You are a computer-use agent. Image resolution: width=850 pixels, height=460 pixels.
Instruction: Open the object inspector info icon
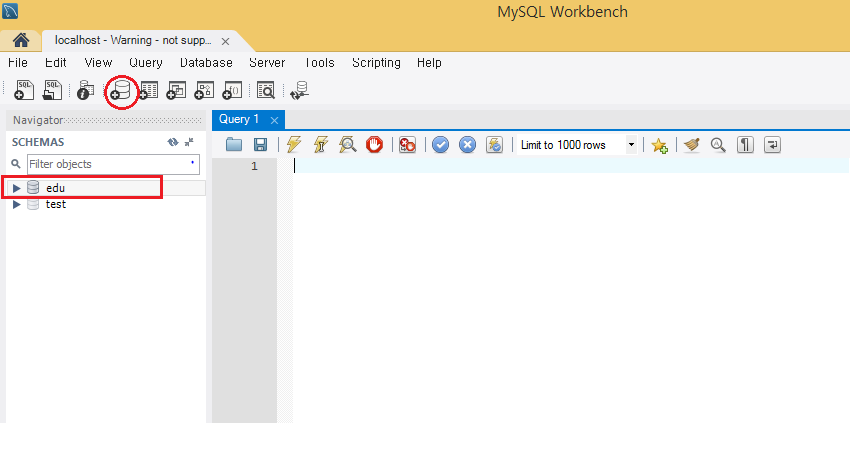[x=85, y=90]
